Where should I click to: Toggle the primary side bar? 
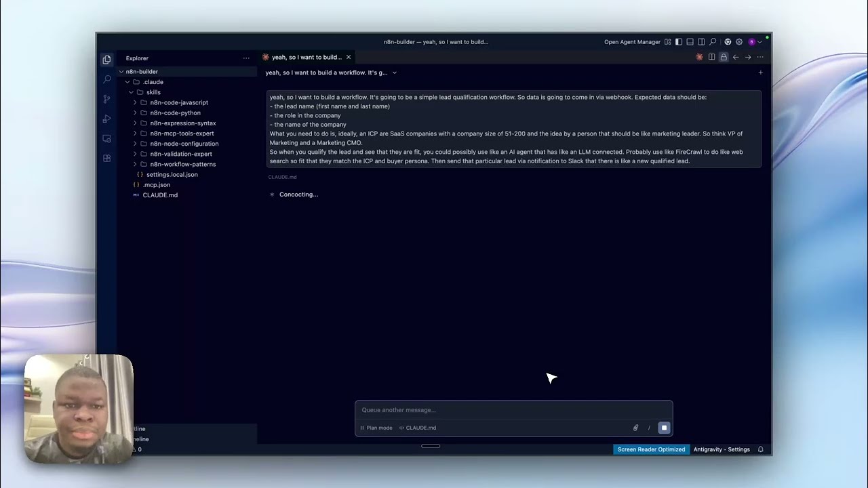[679, 42]
